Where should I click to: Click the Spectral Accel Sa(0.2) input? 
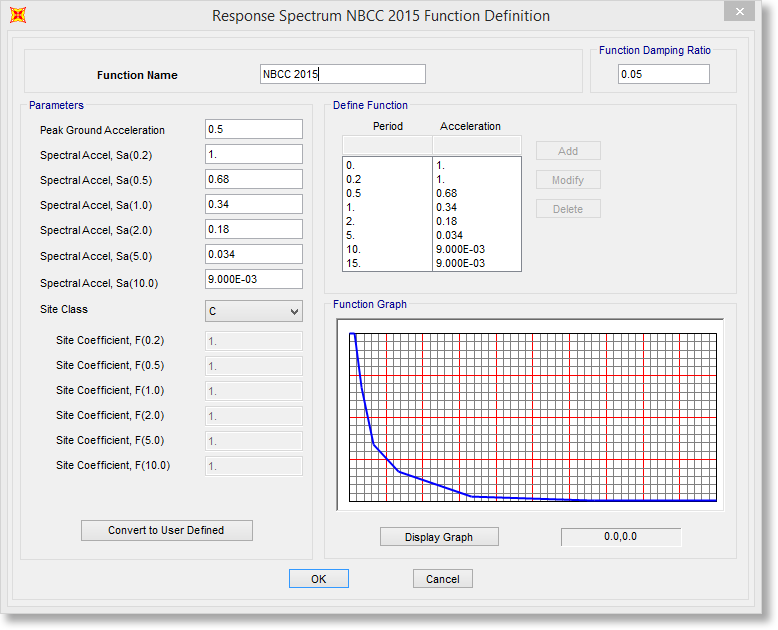click(254, 154)
